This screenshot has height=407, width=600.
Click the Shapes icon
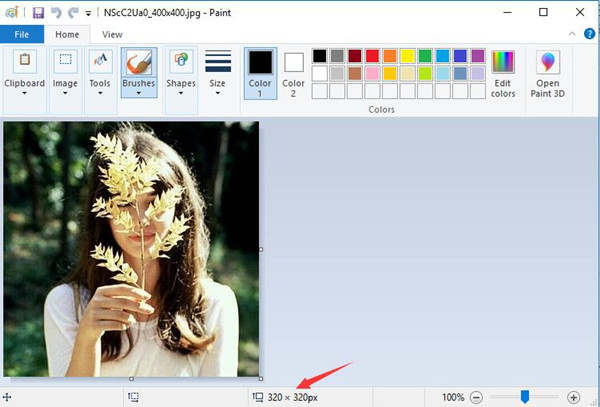(x=181, y=60)
